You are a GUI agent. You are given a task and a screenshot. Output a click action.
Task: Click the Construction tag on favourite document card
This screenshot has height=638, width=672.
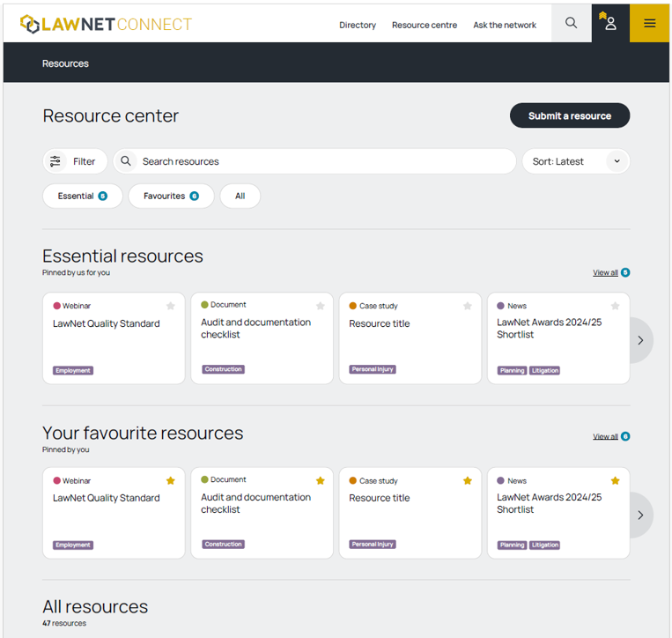223,544
